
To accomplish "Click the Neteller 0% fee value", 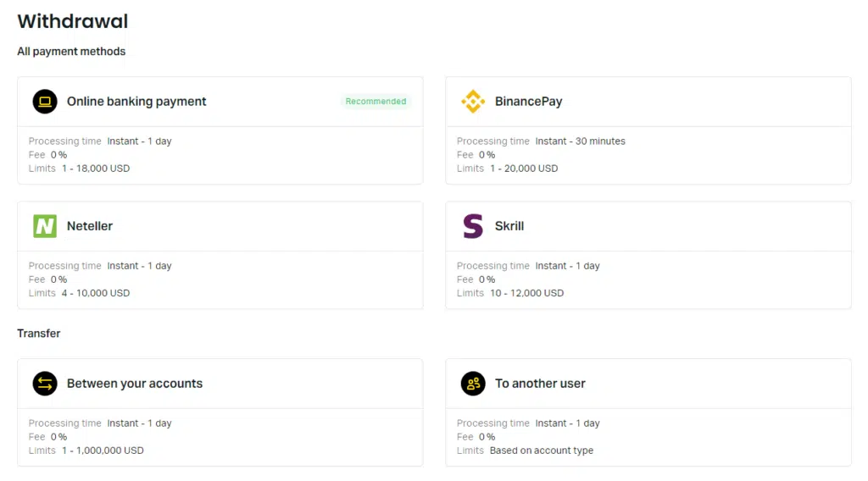I will 58,279.
